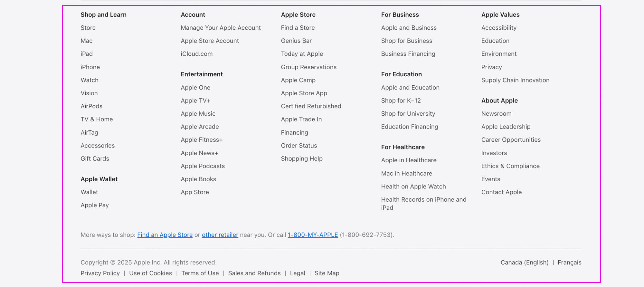This screenshot has height=287, width=644.
Task: Go to the Apple Store App link
Action: click(304, 93)
